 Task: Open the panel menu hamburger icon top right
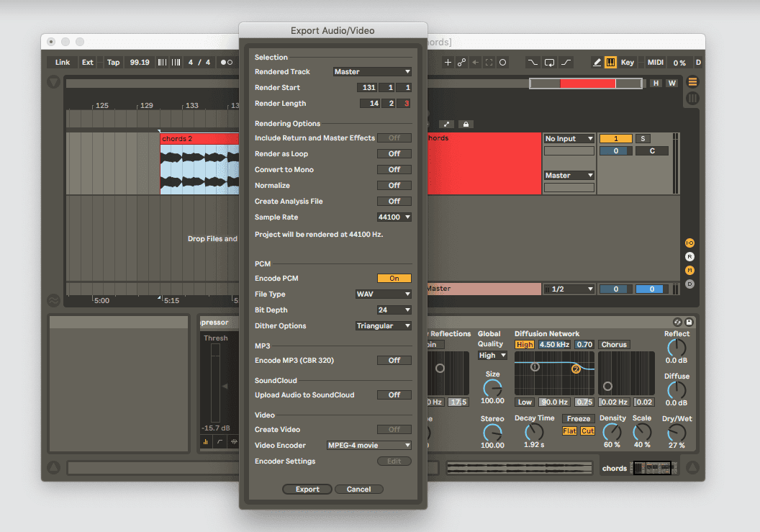[x=692, y=81]
